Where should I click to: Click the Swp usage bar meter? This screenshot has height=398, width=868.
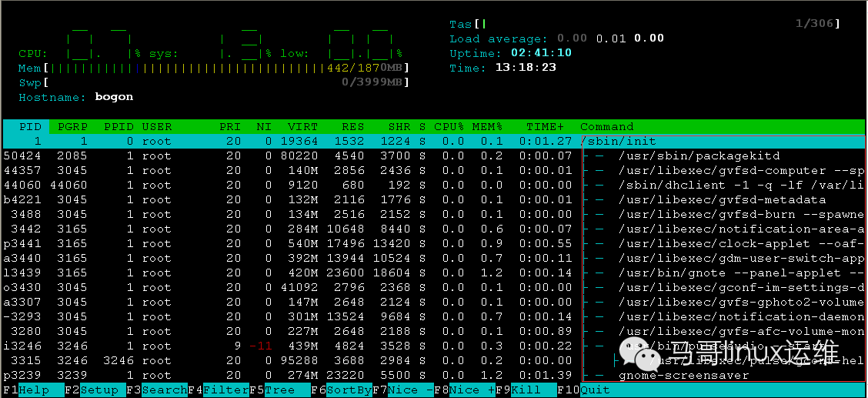tap(214, 82)
